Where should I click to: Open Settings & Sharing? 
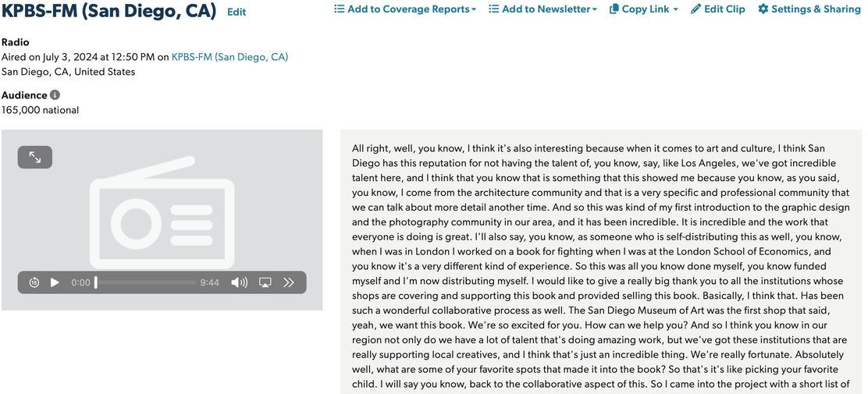point(809,9)
